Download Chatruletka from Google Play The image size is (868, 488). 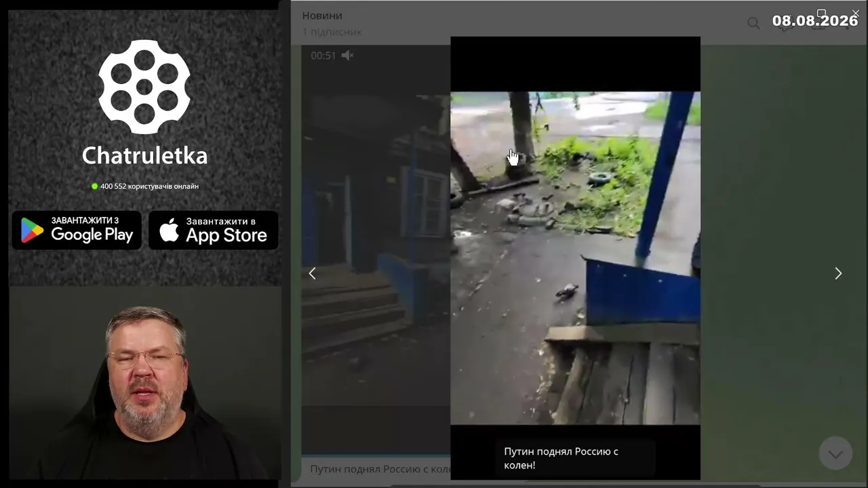(x=77, y=230)
